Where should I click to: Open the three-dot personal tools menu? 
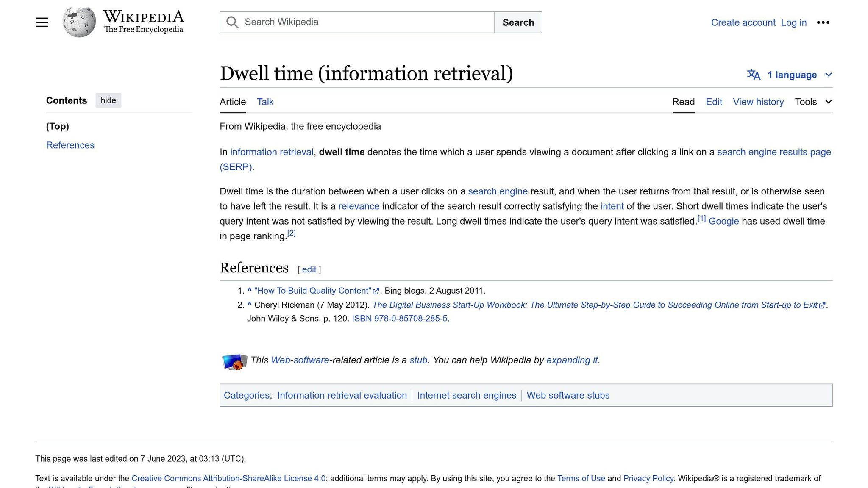(823, 22)
